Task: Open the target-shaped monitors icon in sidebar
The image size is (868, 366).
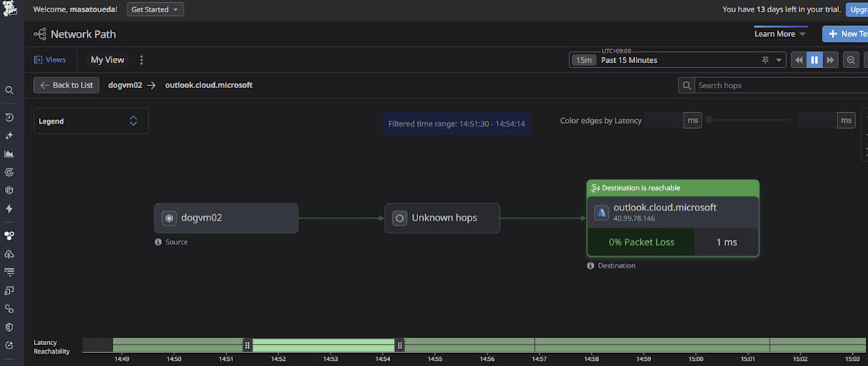Action: 9,172
